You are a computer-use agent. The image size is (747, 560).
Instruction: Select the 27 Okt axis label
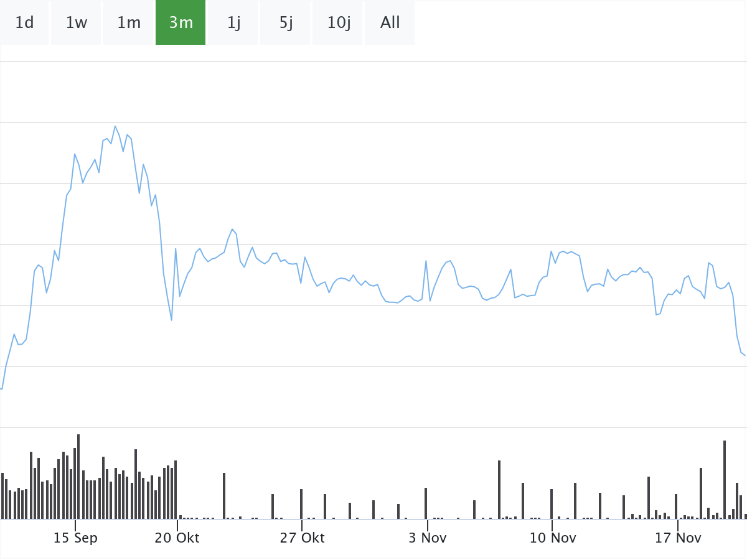302,538
